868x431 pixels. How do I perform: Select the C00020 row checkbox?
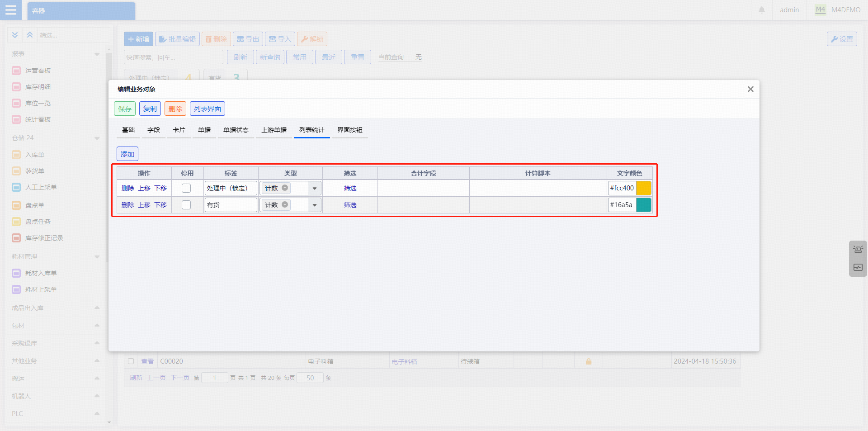click(x=131, y=361)
